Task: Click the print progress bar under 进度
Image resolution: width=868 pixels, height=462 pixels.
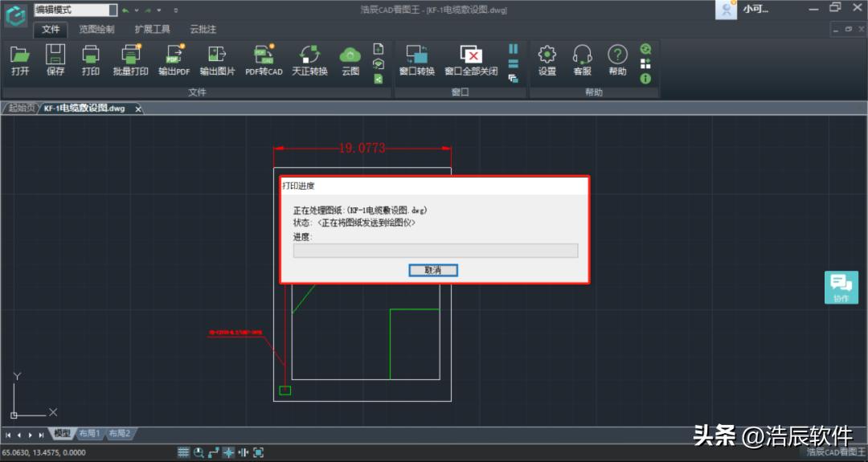Action: click(436, 251)
